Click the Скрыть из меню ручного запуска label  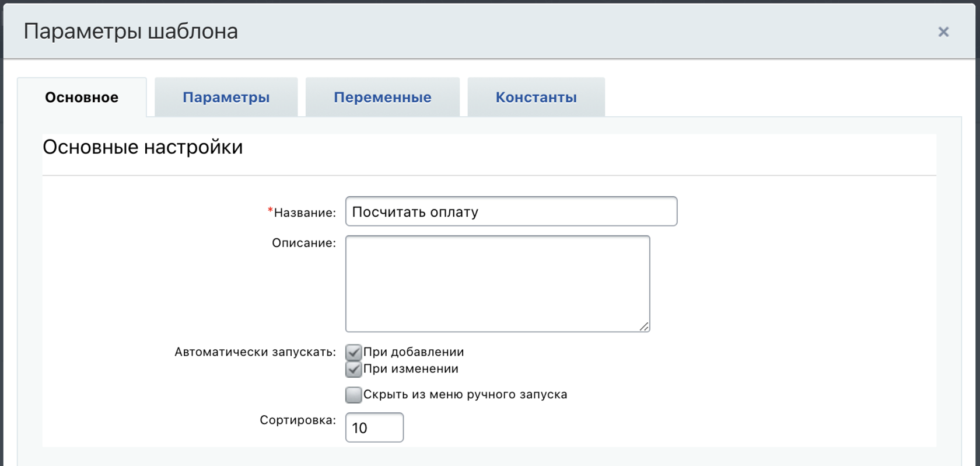(465, 395)
